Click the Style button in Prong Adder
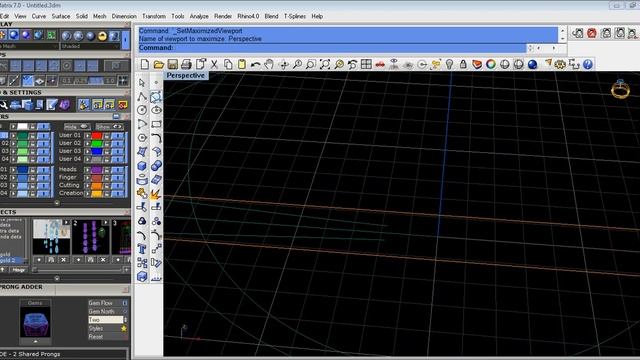Image resolution: width=640 pixels, height=360 pixels. click(108, 328)
